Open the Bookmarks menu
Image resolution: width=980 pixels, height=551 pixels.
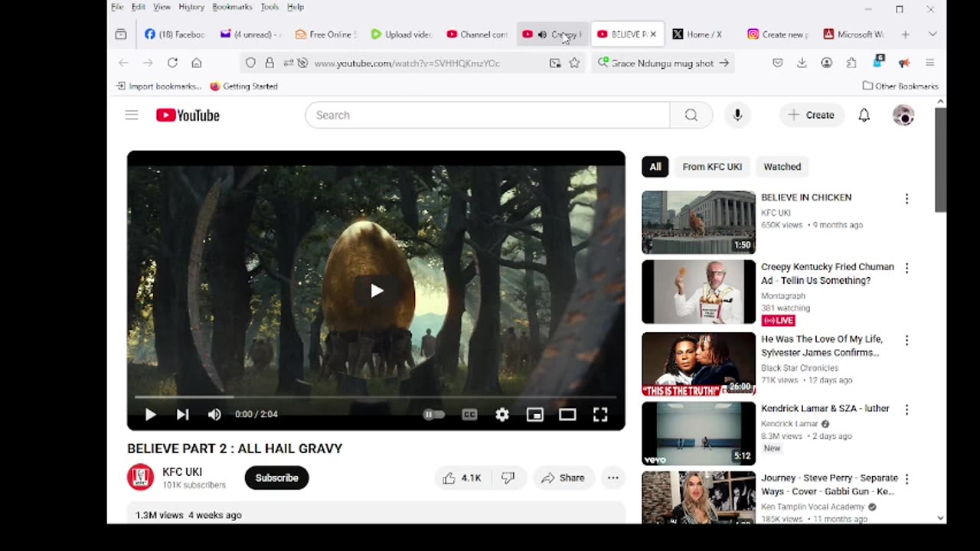pyautogui.click(x=232, y=7)
